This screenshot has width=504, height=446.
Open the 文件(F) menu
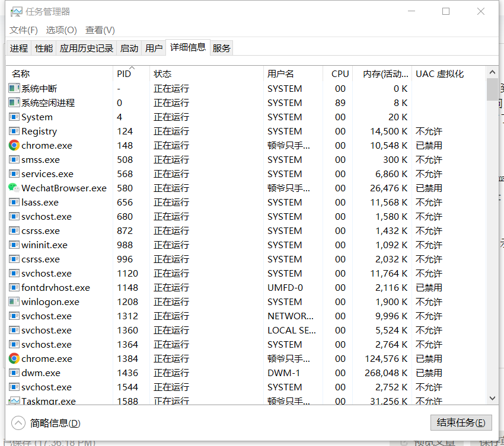tap(24, 30)
